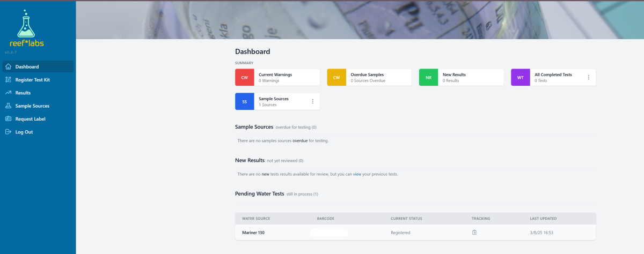Click the periodic table banner image
644x254 pixels.
click(360, 20)
